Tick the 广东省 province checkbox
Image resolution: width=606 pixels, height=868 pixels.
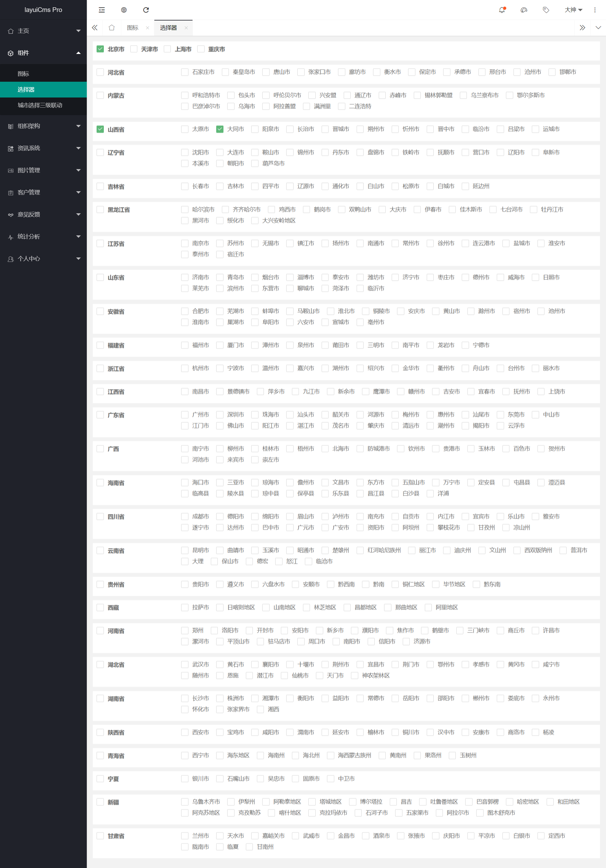(100, 415)
